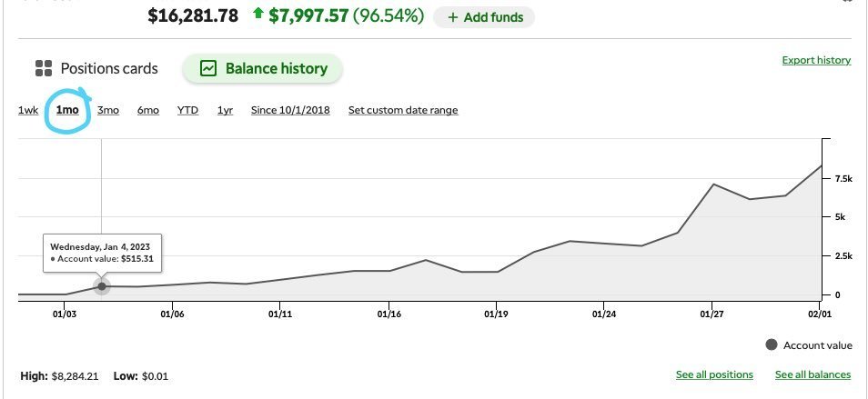Select the 1mo time range
868x399 pixels.
click(x=67, y=110)
